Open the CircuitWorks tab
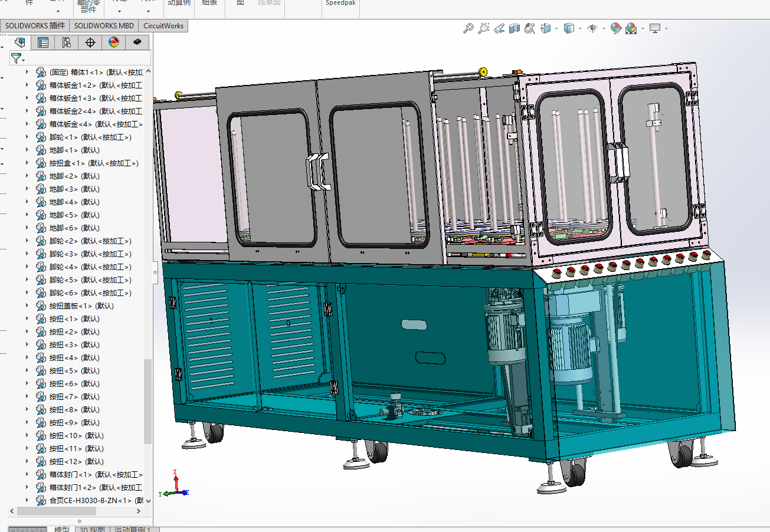Viewport: 770px width, 532px height. tap(163, 25)
